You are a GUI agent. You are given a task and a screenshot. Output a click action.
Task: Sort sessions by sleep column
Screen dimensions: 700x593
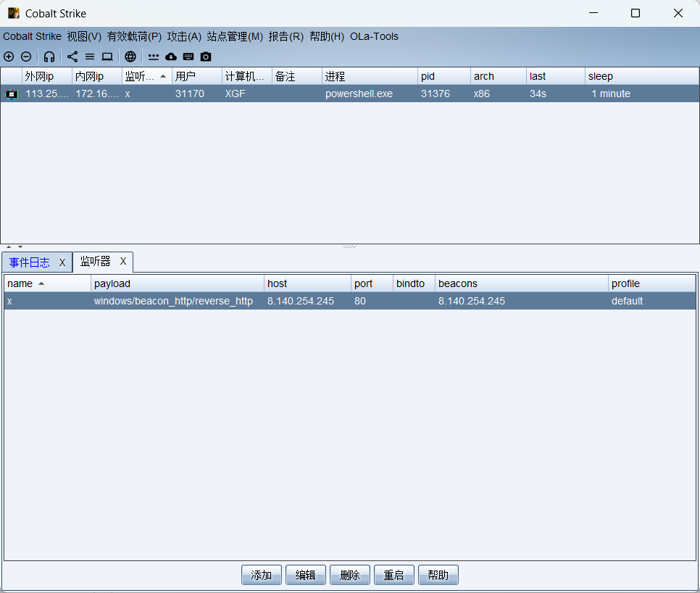(642, 76)
